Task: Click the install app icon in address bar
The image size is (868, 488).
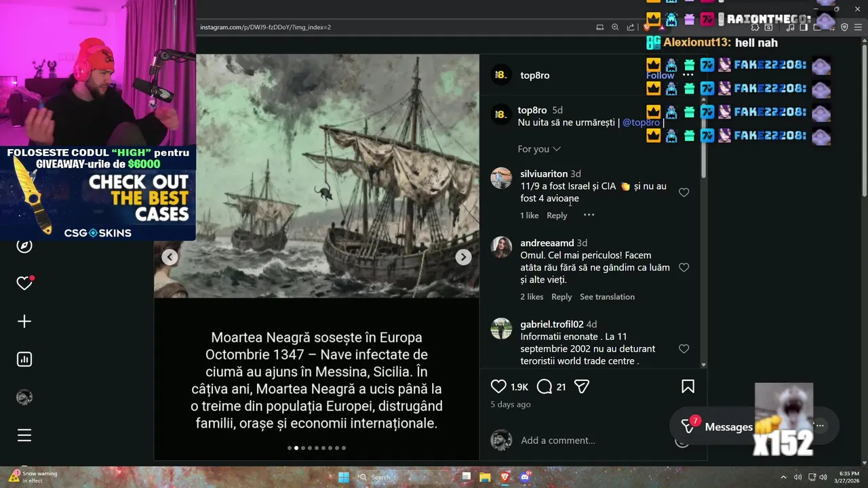Action: pos(599,27)
